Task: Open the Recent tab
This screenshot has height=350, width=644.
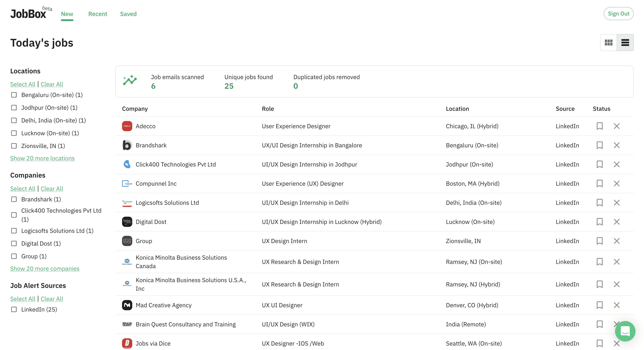Action: (98, 14)
